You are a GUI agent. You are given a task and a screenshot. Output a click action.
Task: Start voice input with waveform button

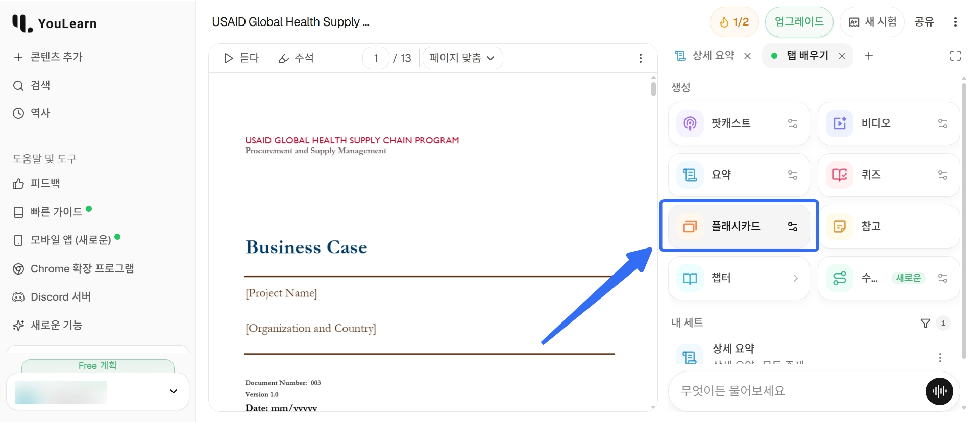pyautogui.click(x=940, y=391)
